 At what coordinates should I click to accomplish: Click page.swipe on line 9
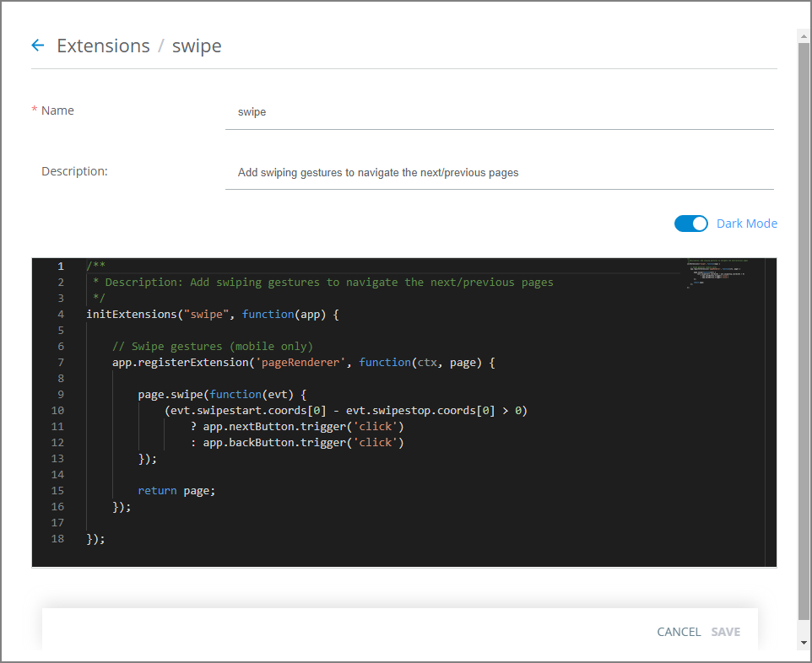click(171, 395)
